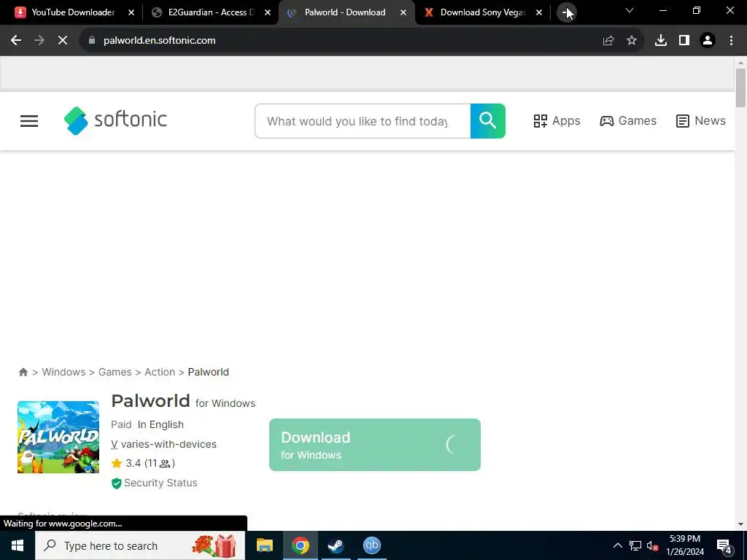Open File Explorer from taskbar

[x=264, y=545]
